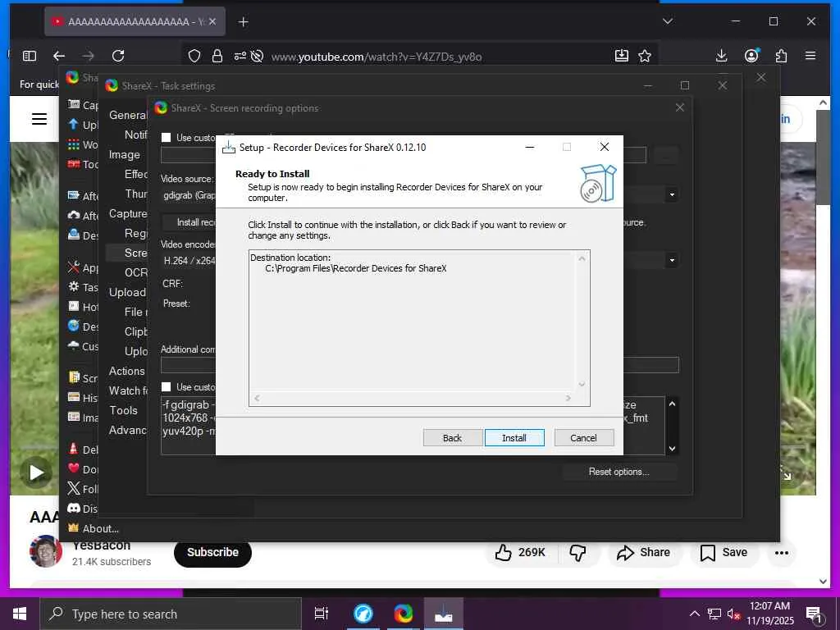Reload the YouTube page
Screen dimensions: 840x630
118,56
